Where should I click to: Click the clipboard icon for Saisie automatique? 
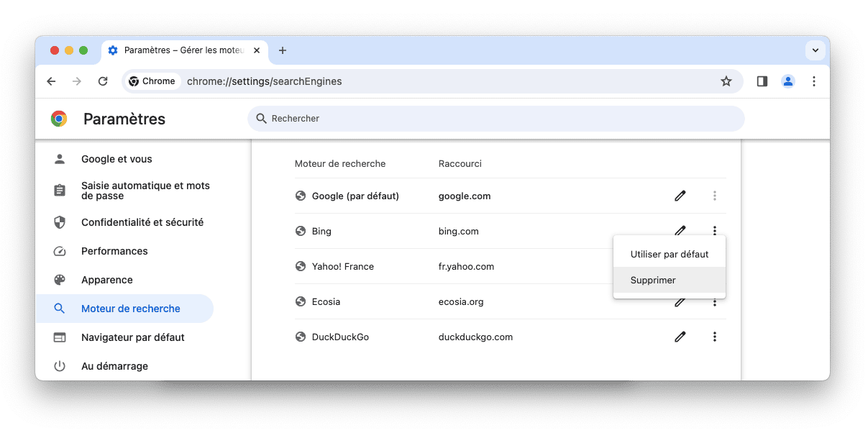click(60, 191)
